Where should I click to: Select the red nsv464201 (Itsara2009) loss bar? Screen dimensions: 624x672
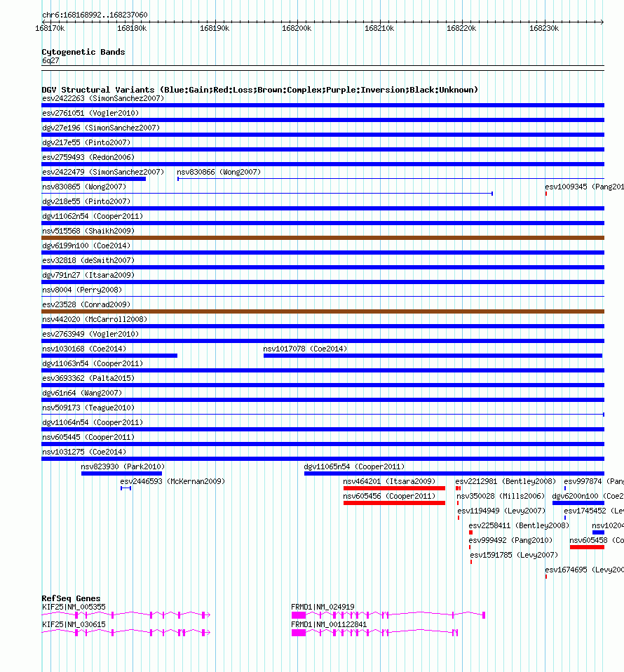click(394, 488)
